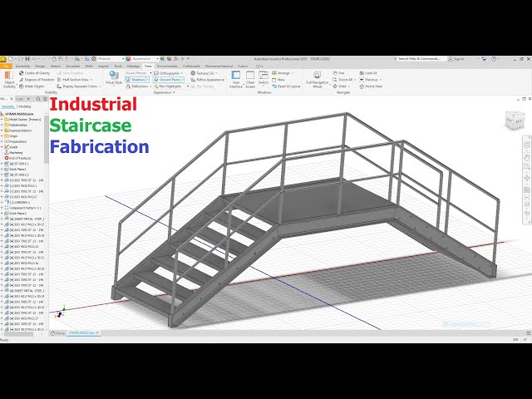Open the browser panel hamburger menu
Image resolution: width=532 pixels, height=399 pixels.
click(x=45, y=99)
